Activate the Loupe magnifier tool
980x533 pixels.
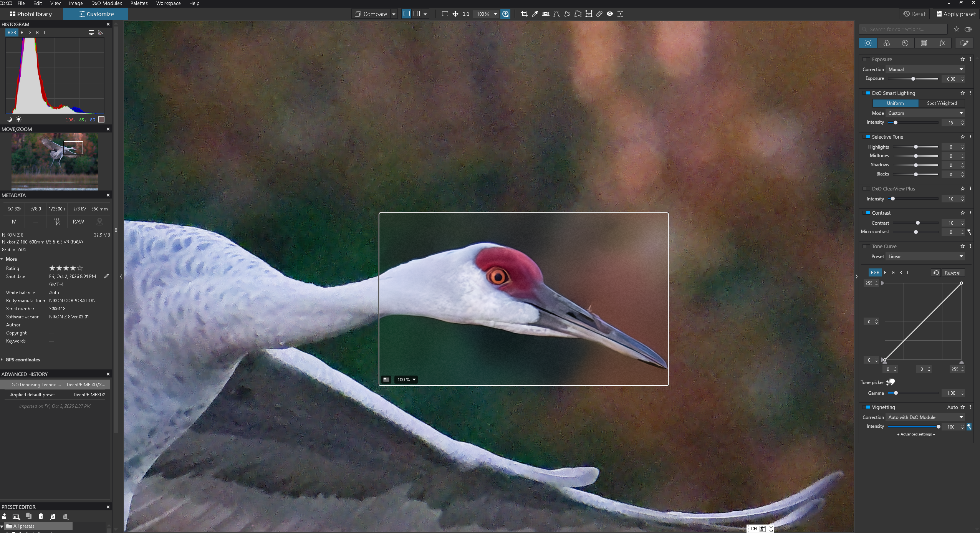pyautogui.click(x=506, y=14)
